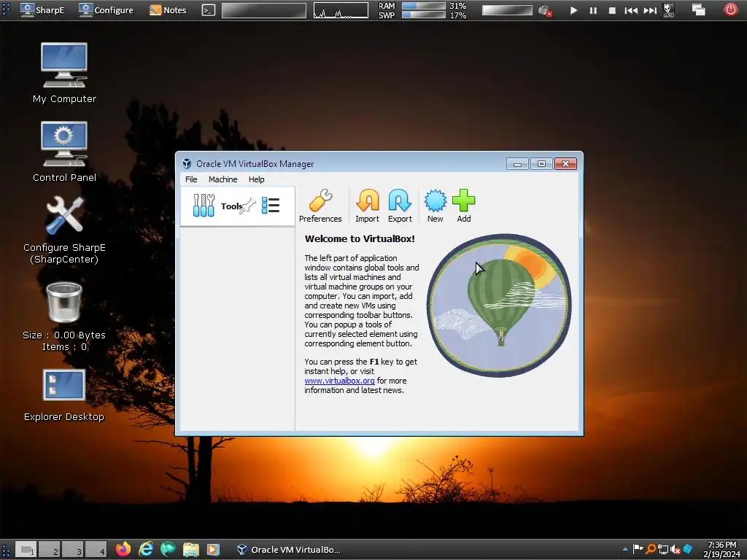Open VirtualBox Preferences from the toolbar
The image size is (747, 560).
320,206
